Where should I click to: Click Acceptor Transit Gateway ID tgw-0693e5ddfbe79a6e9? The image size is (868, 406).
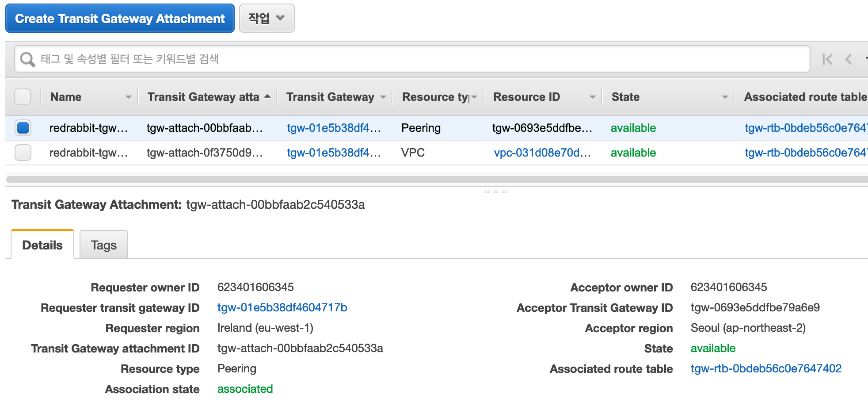pyautogui.click(x=755, y=307)
